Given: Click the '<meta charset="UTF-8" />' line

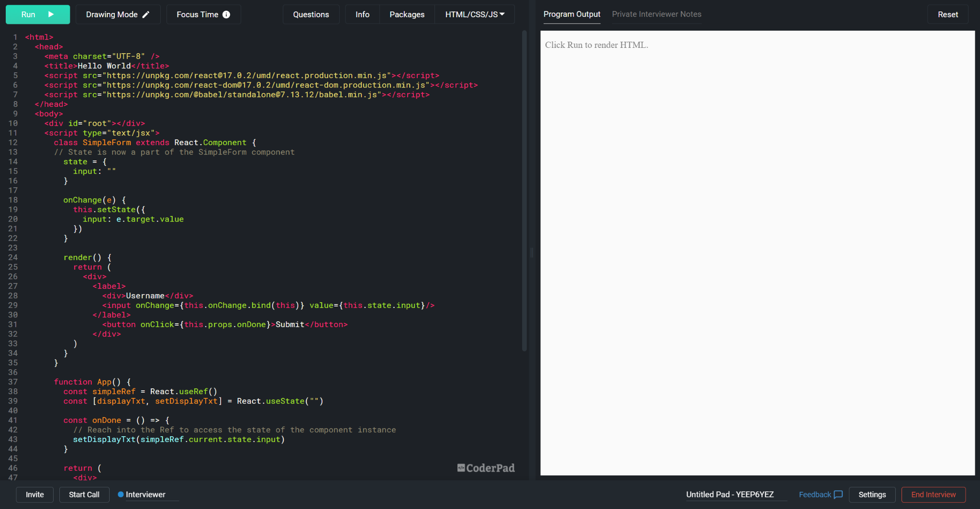Looking at the screenshot, I should click(x=102, y=57).
